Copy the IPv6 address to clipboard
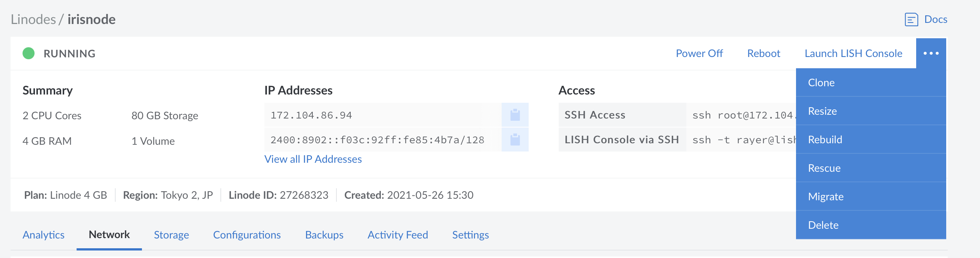 515,139
